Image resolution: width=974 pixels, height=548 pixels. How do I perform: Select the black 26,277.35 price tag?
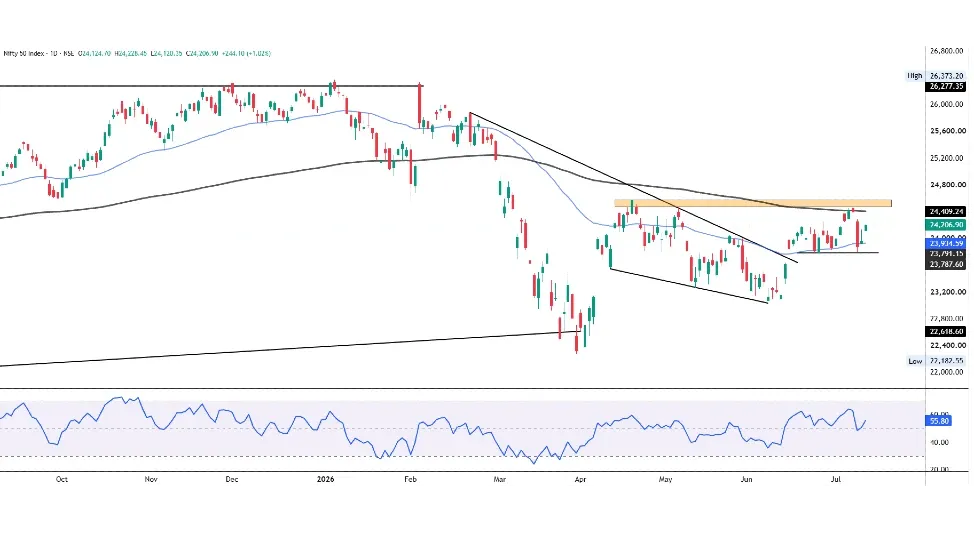click(x=946, y=86)
